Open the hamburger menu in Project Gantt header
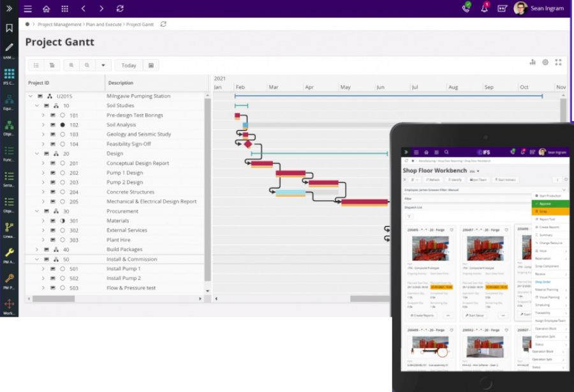The height and width of the screenshot is (392, 574). (x=28, y=9)
